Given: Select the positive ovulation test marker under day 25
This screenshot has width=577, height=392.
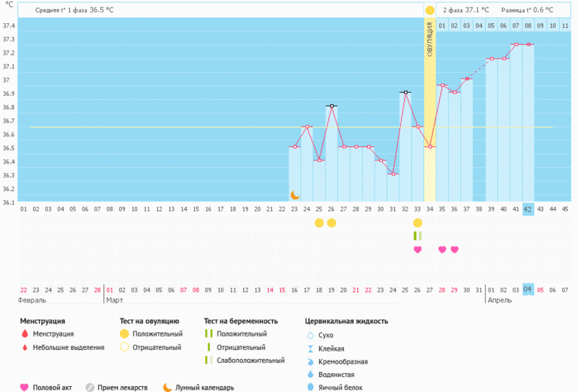Looking at the screenshot, I should click(x=319, y=223).
